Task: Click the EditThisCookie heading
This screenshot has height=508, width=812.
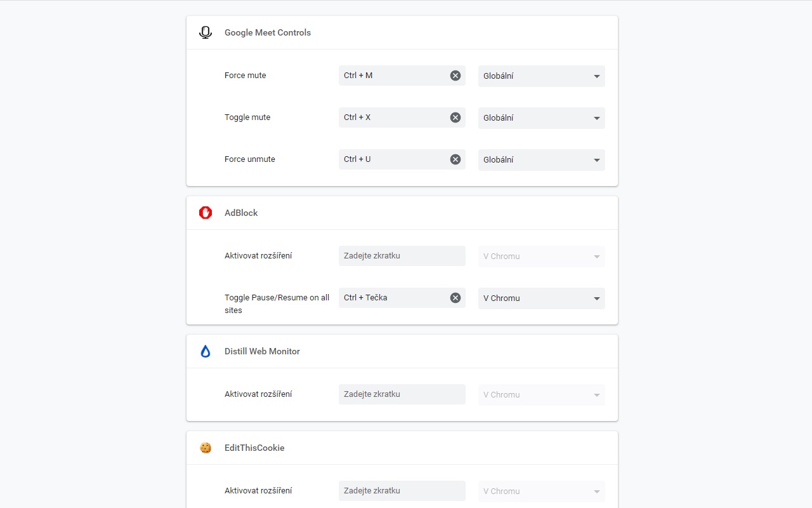Action: point(254,448)
